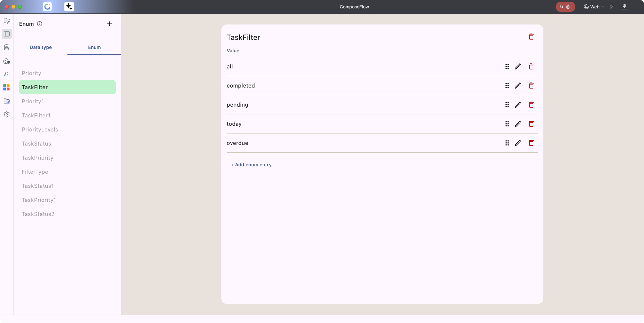Delete the completed enum entry

[x=531, y=86]
